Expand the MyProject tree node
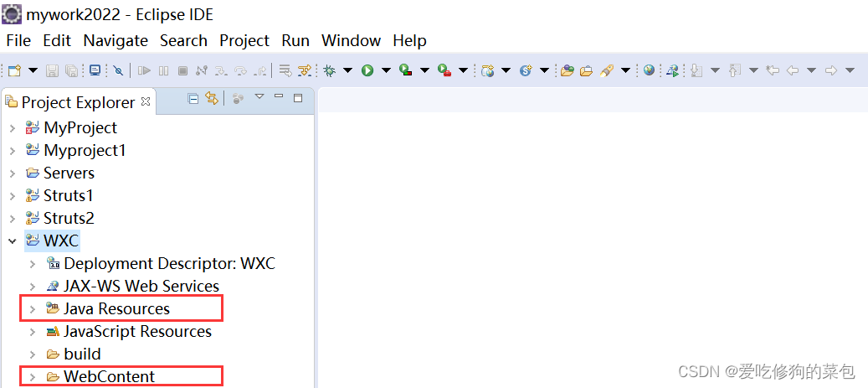The image size is (868, 388). pyautogui.click(x=13, y=128)
